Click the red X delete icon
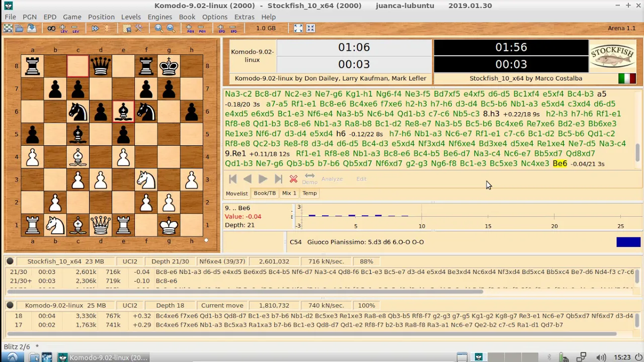 coord(293,179)
